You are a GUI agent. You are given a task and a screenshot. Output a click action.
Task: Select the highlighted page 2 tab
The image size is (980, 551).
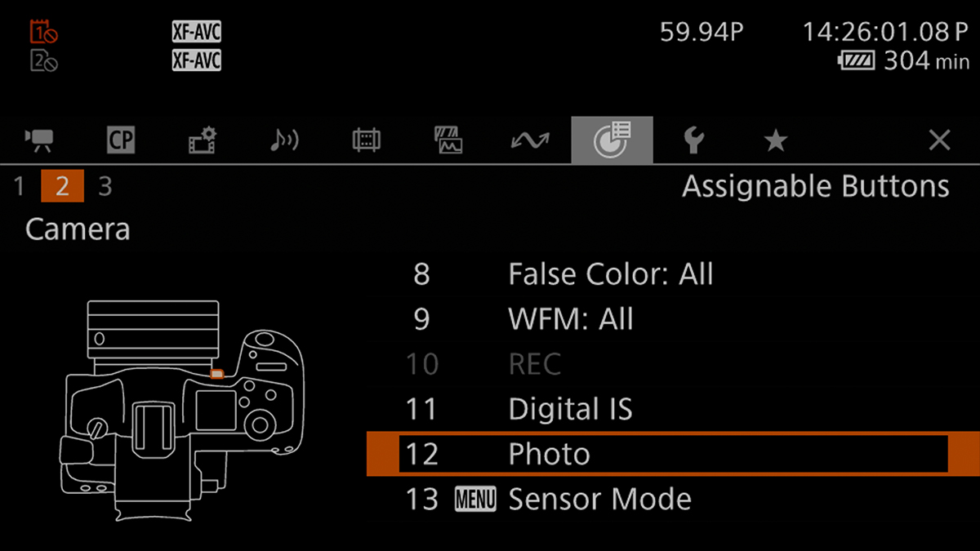coord(61,185)
